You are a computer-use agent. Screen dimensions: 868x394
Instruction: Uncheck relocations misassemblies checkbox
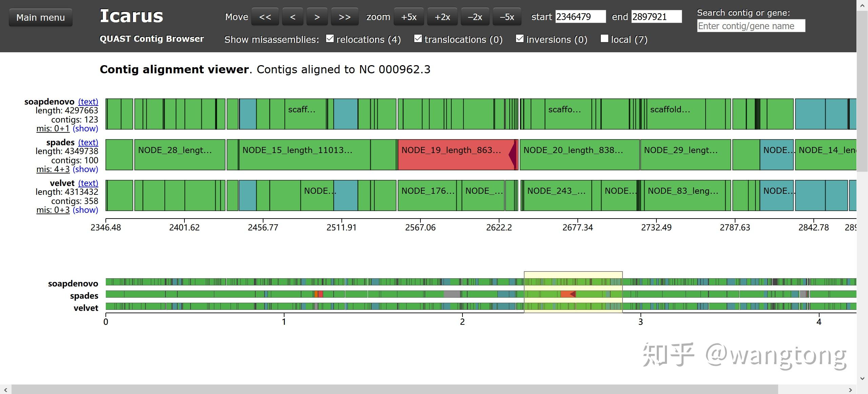tap(330, 39)
